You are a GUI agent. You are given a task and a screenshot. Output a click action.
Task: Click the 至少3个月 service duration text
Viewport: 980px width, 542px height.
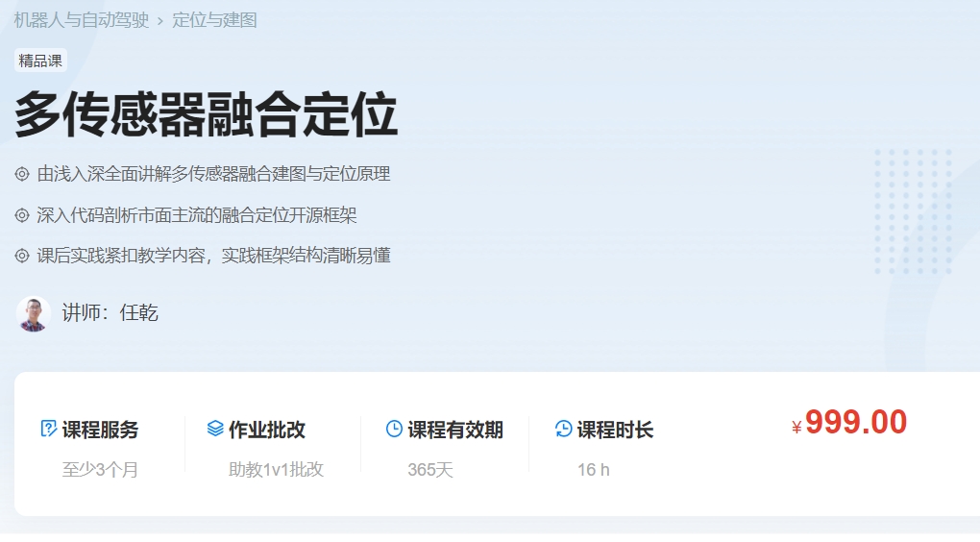(x=100, y=470)
